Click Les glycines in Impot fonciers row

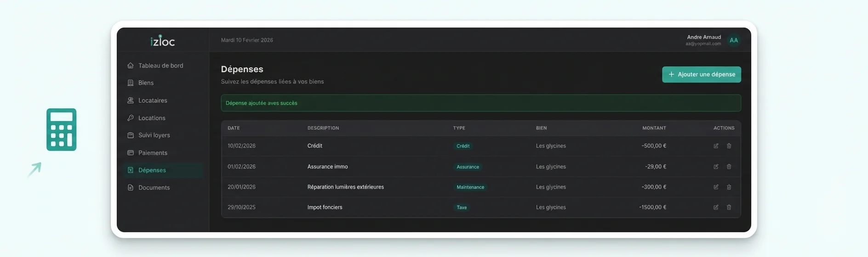click(x=551, y=207)
